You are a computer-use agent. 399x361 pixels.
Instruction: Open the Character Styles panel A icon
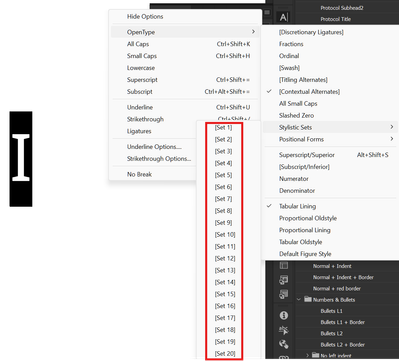[x=283, y=17]
